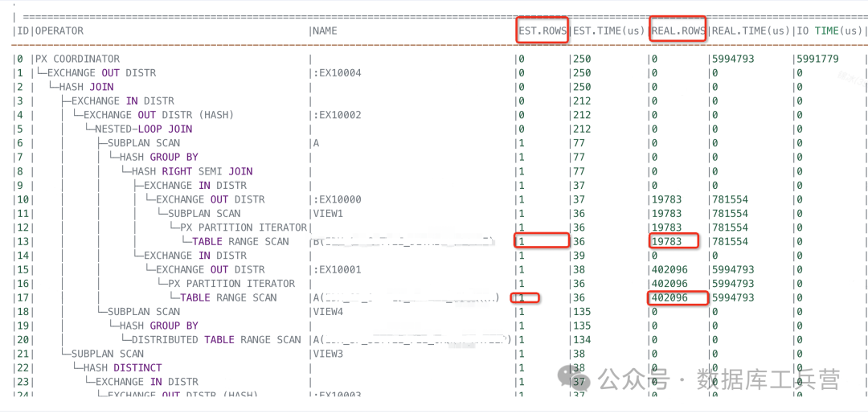Click the REAL.ROWS column header
Viewport: 868px width, 414px height.
(x=678, y=31)
